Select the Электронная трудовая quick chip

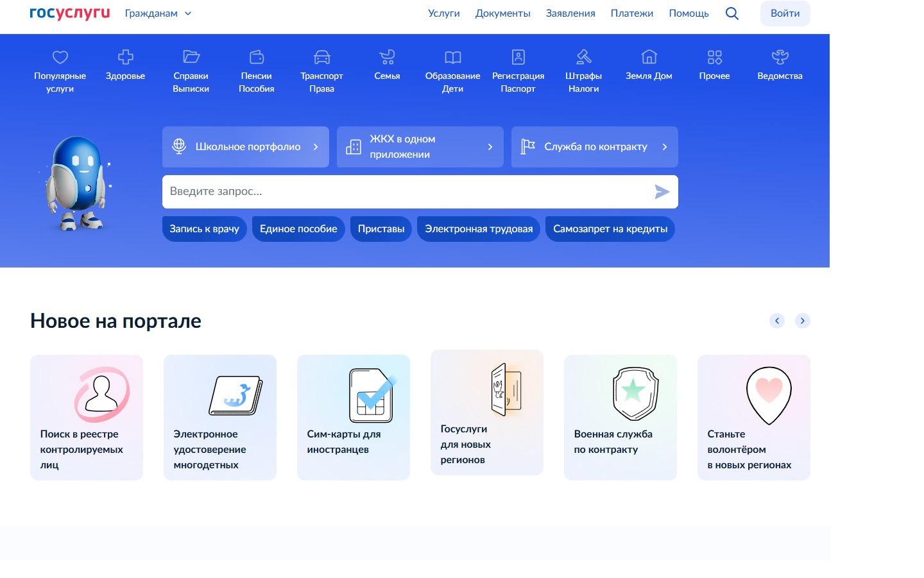[x=479, y=229]
